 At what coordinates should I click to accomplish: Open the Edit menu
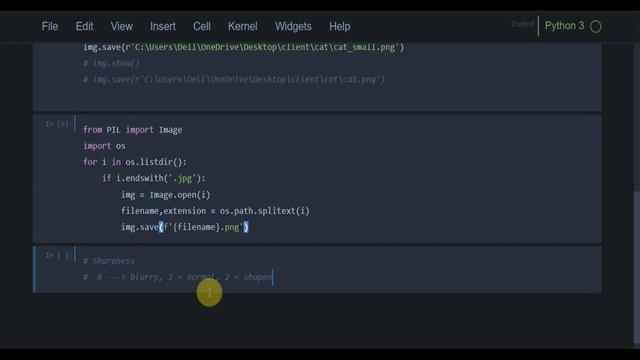(x=84, y=27)
